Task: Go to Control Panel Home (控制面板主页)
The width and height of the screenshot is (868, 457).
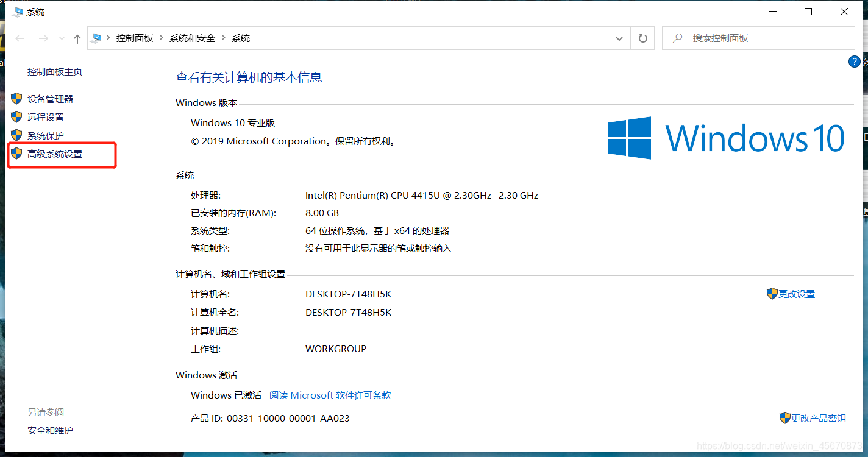Action: point(55,72)
